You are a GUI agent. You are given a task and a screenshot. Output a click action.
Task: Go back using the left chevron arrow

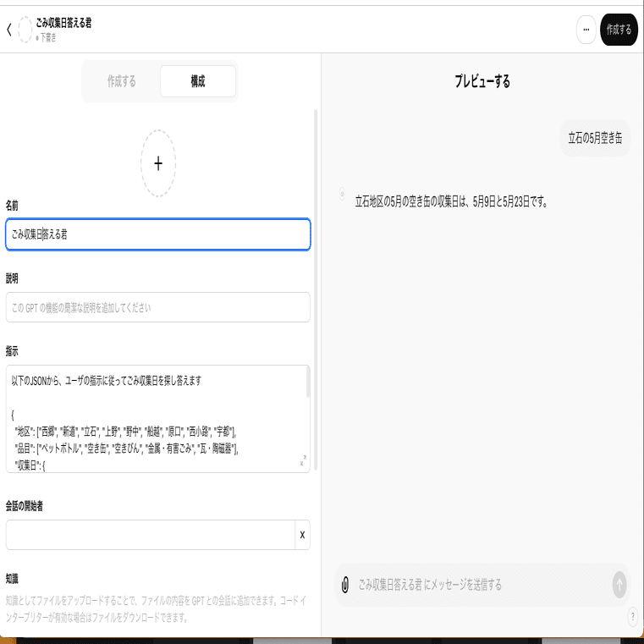(x=9, y=30)
